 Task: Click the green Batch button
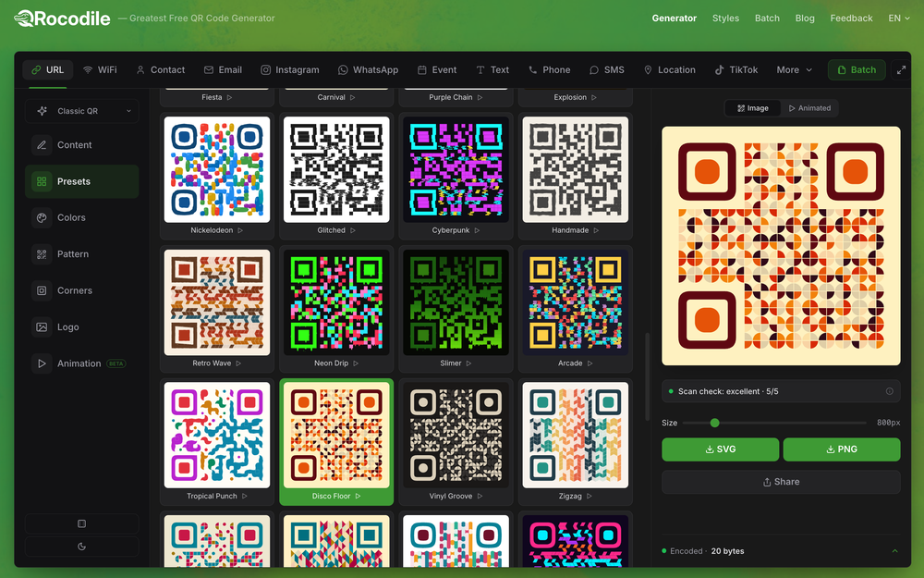click(857, 70)
